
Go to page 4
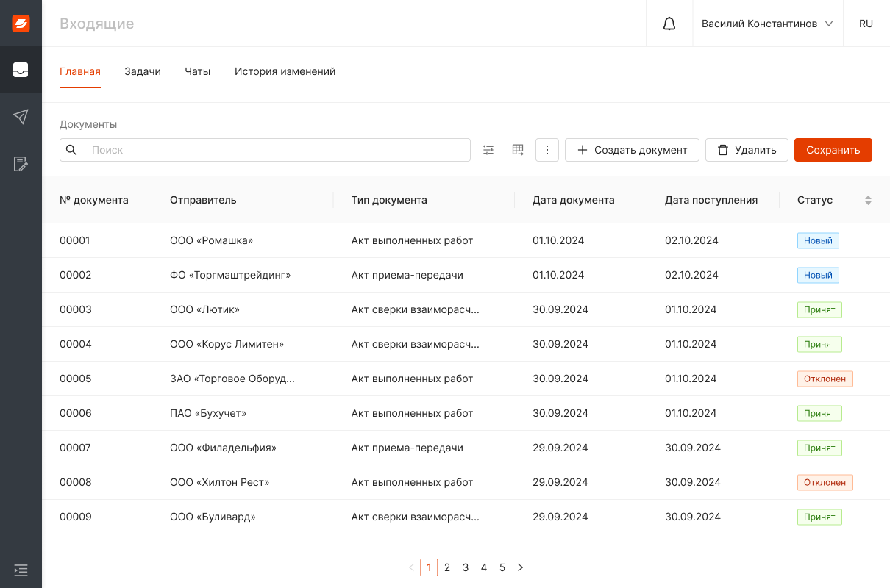click(x=484, y=567)
